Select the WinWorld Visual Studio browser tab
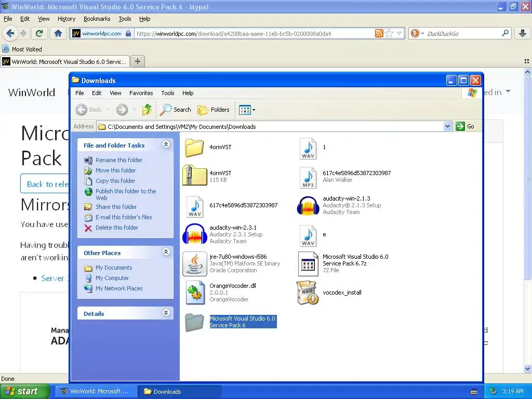 (x=65, y=62)
